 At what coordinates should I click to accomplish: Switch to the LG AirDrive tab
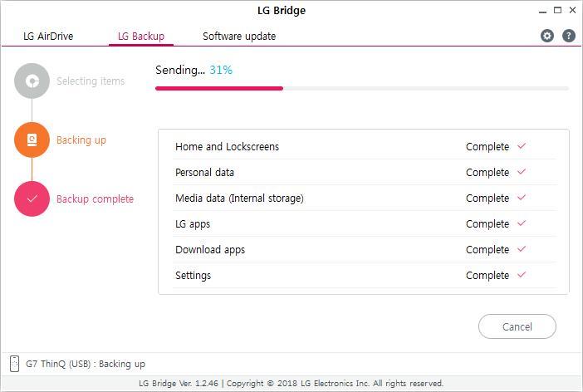48,36
